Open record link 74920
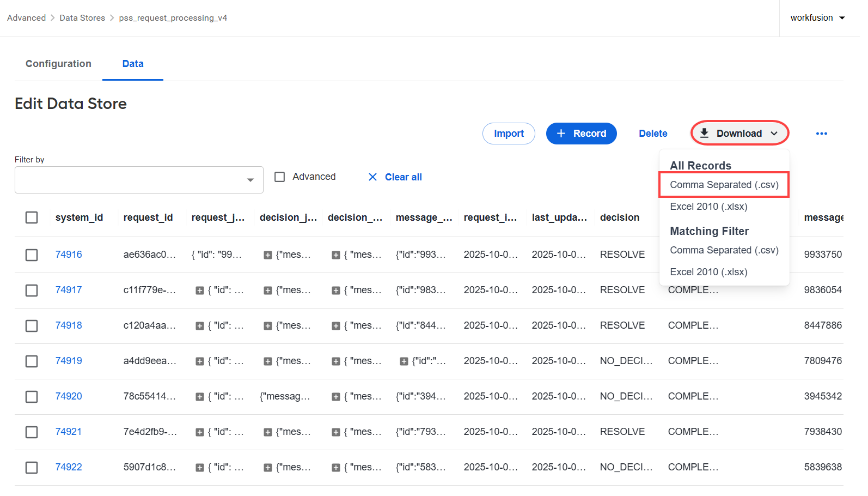This screenshot has height=496, width=868. (69, 396)
